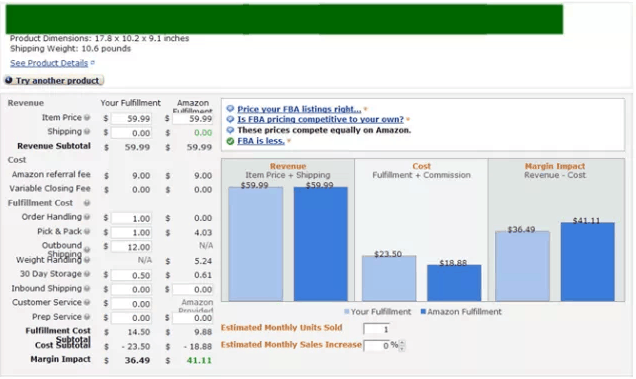Viewport: 636px width, 379px height.
Task: Click the 30 Day Storage info icon
Action: pyautogui.click(x=87, y=274)
